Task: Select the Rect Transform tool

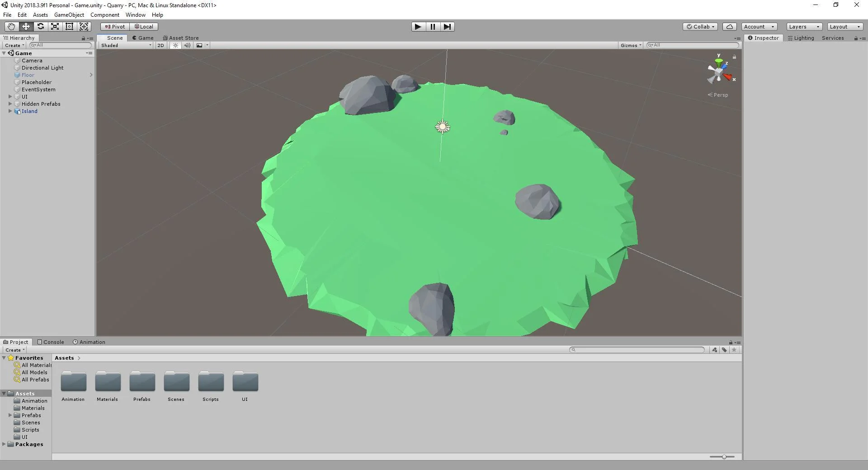Action: (69, 27)
